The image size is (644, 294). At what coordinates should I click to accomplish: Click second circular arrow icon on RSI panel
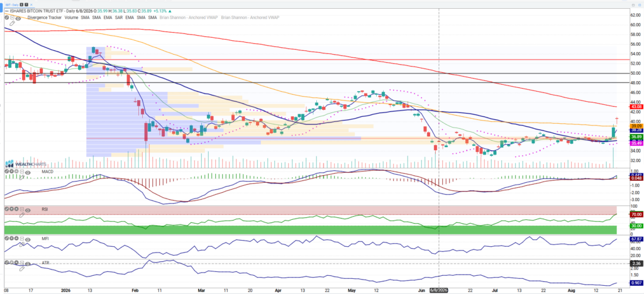[x=11, y=210]
